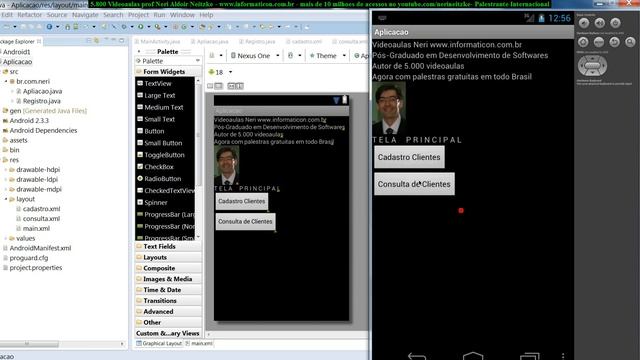640x360 pixels.
Task: Select the Small Text widget in the Palette
Action: pos(159,119)
